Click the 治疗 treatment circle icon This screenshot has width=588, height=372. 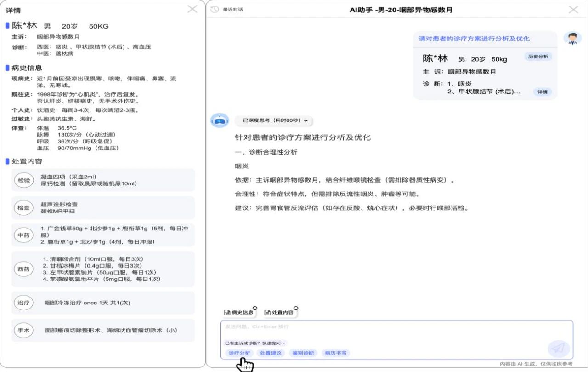[x=24, y=303]
